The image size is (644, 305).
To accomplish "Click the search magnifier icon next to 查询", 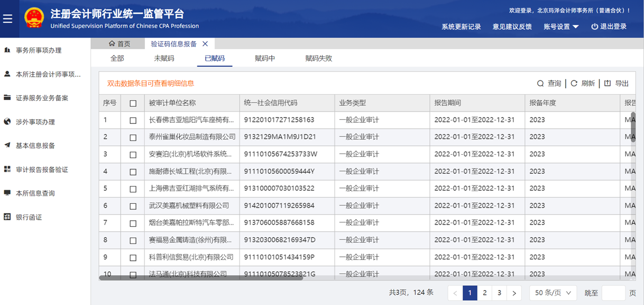I will pyautogui.click(x=540, y=84).
